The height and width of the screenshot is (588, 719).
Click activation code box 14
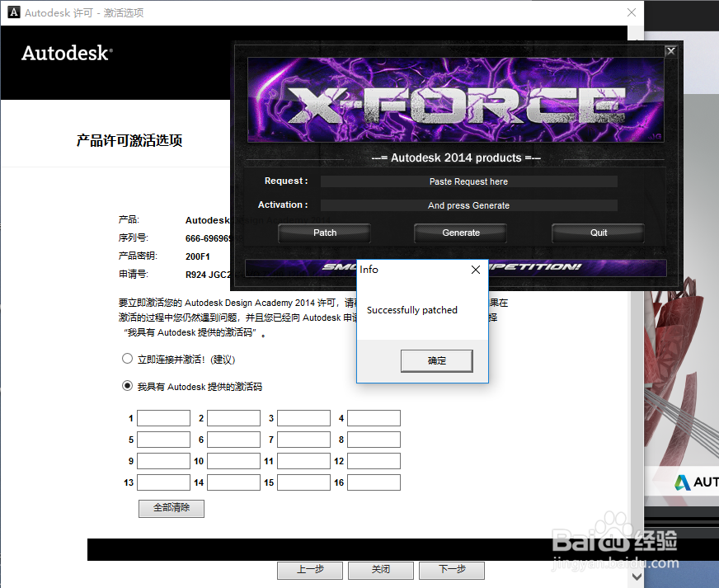tap(234, 482)
